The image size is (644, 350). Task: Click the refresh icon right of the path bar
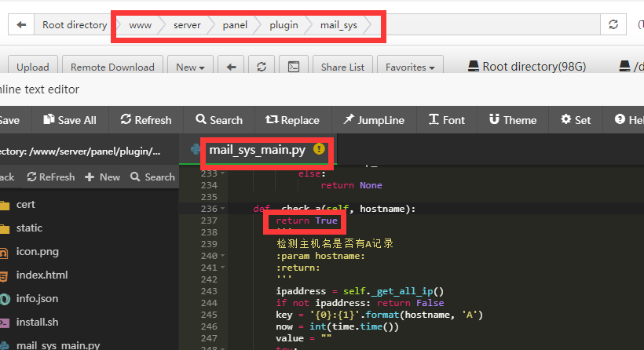613,25
